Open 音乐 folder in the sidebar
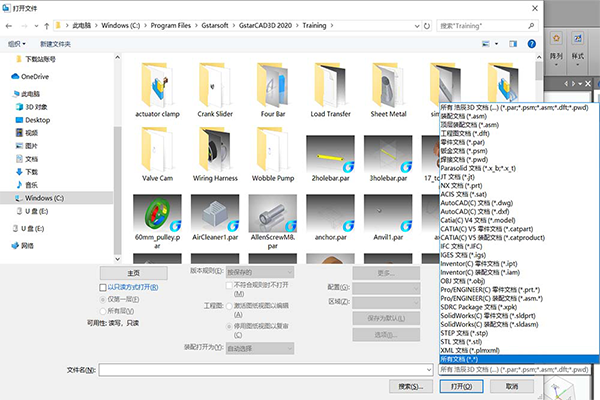Image resolution: width=600 pixels, height=400 pixels. (27, 185)
